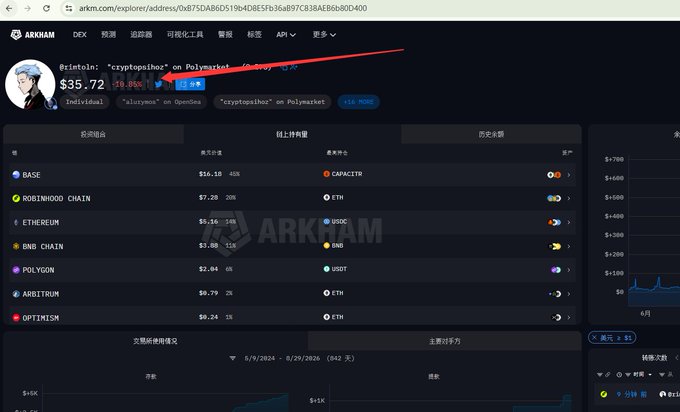Switch to the 主要对手方 tab

tap(445, 341)
